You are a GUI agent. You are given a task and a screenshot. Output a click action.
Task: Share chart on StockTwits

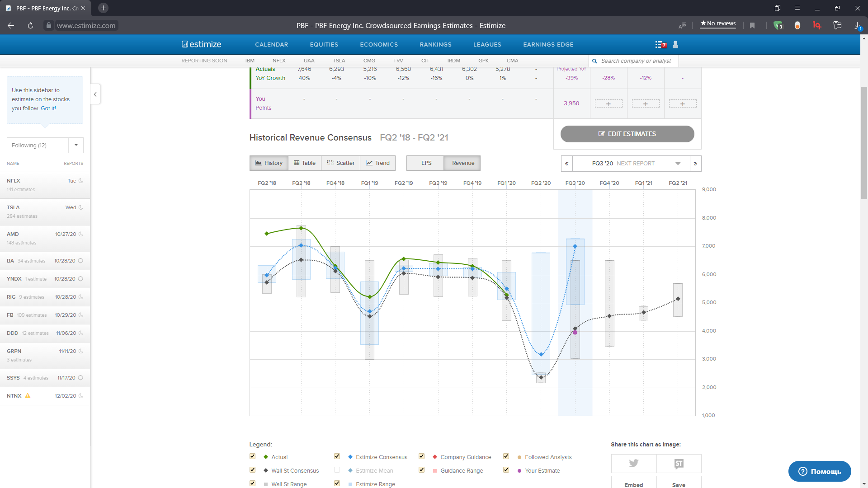pos(679,463)
